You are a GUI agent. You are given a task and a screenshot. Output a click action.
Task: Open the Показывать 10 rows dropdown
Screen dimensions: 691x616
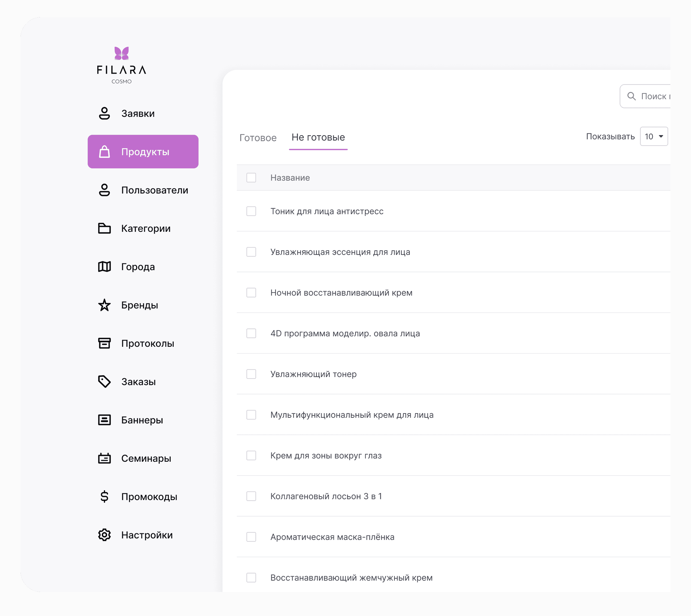[653, 136]
